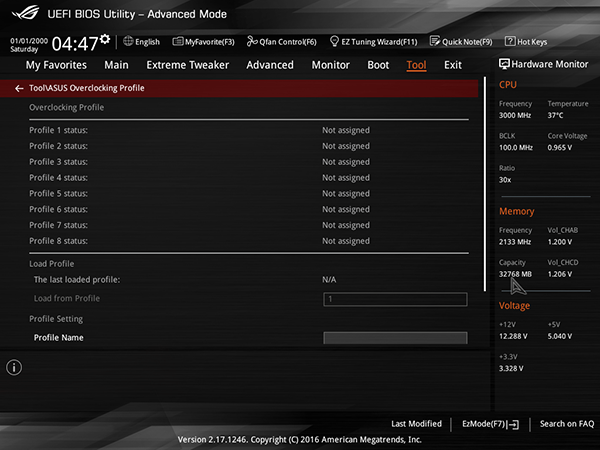Switch to EzMode(F7)
This screenshot has height=450, width=600.
(484, 424)
